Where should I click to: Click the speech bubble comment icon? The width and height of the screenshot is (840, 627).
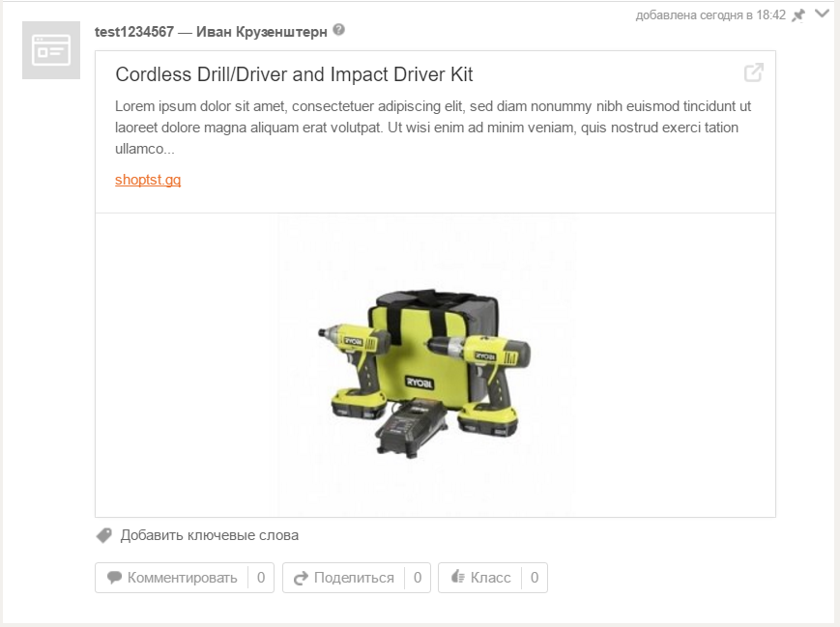114,578
